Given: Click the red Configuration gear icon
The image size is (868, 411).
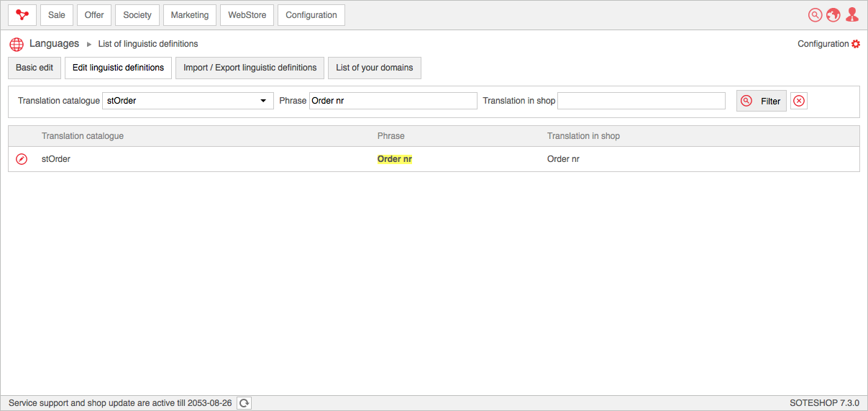Looking at the screenshot, I should point(856,44).
